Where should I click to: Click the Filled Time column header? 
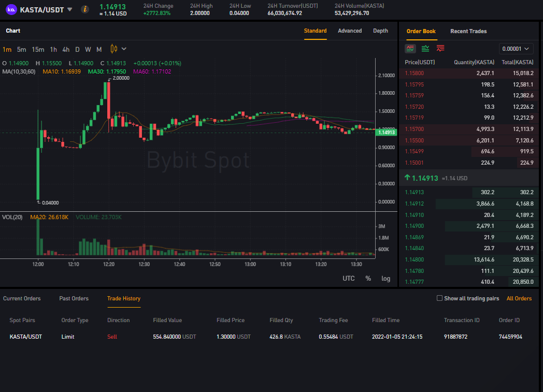386,320
